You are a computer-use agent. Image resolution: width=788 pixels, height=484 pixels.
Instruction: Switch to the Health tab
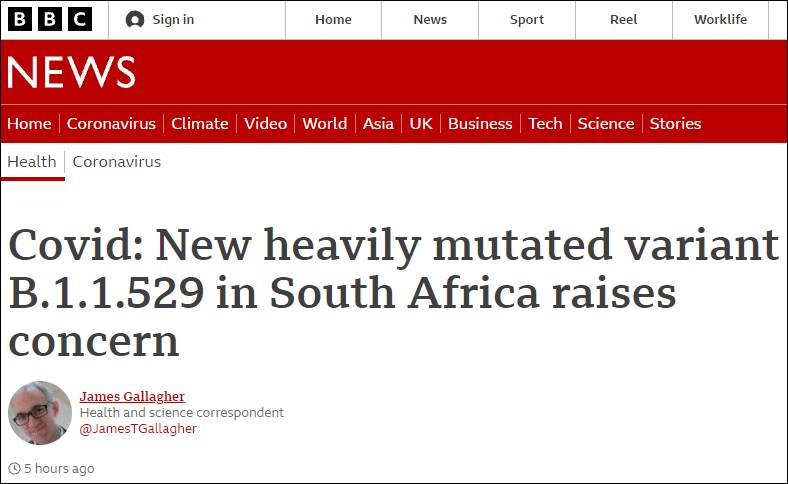32,162
